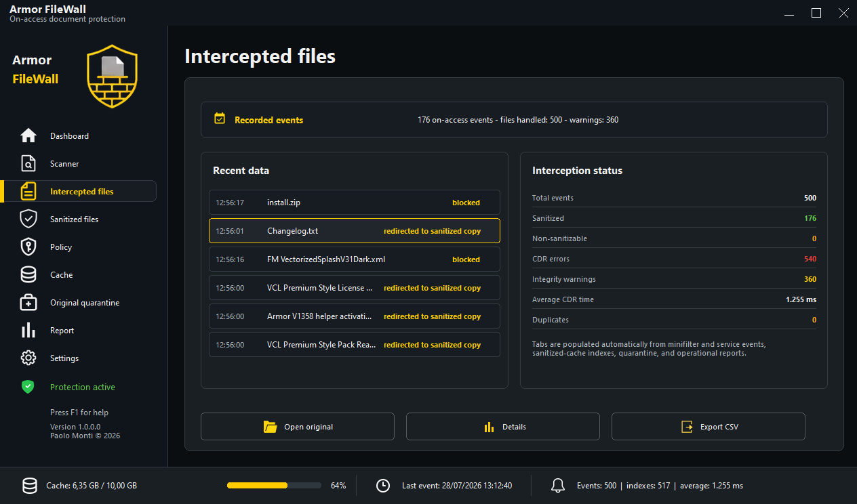857x504 pixels.
Task: Open the Settings menu label
Action: point(64,358)
